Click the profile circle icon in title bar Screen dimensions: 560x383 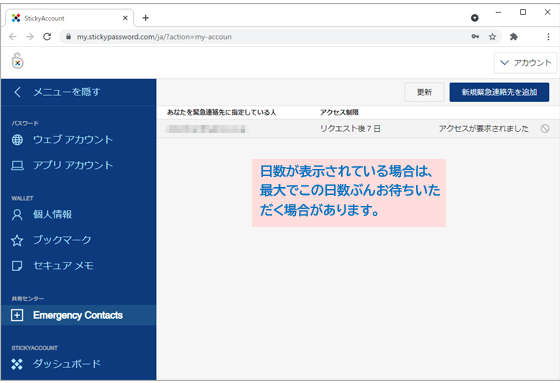click(x=475, y=18)
